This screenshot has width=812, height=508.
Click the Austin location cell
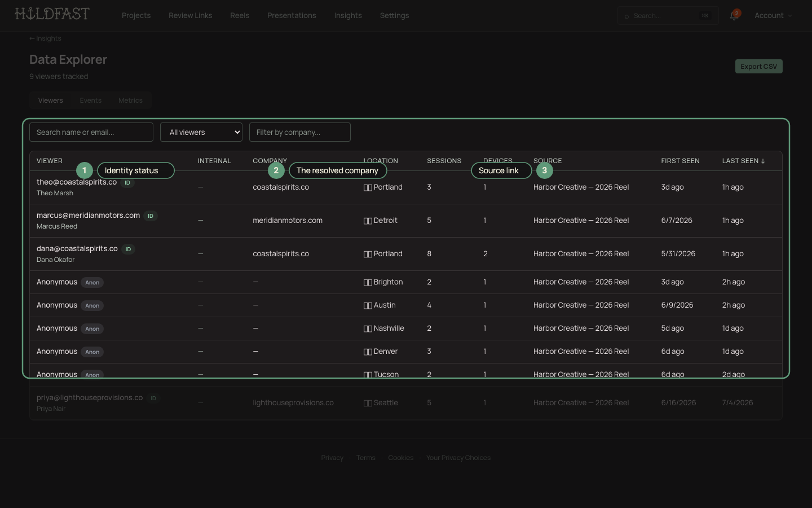[379, 305]
